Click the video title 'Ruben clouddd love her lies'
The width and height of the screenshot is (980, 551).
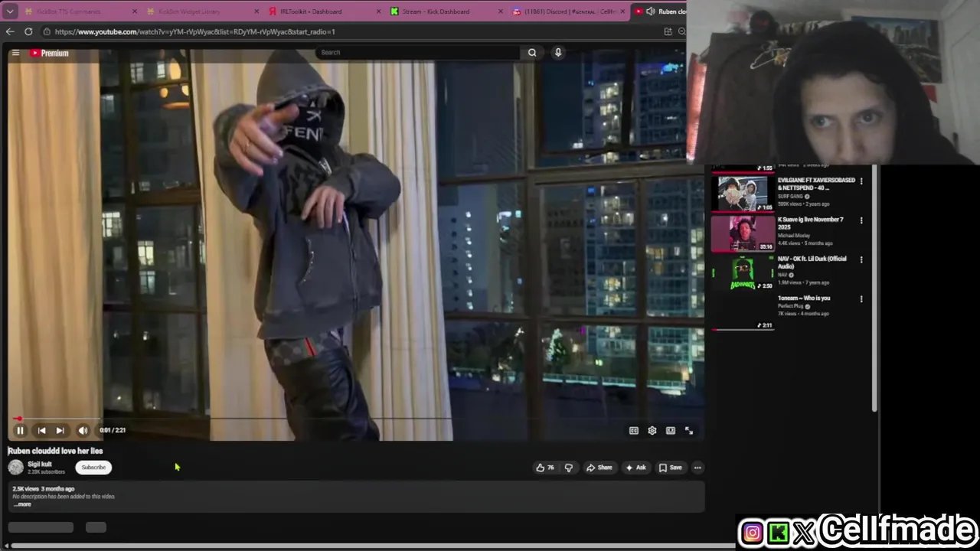tap(55, 451)
